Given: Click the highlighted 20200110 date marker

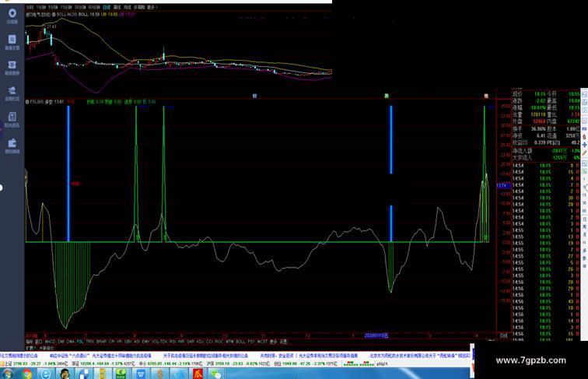Looking at the screenshot, I should [x=376, y=335].
